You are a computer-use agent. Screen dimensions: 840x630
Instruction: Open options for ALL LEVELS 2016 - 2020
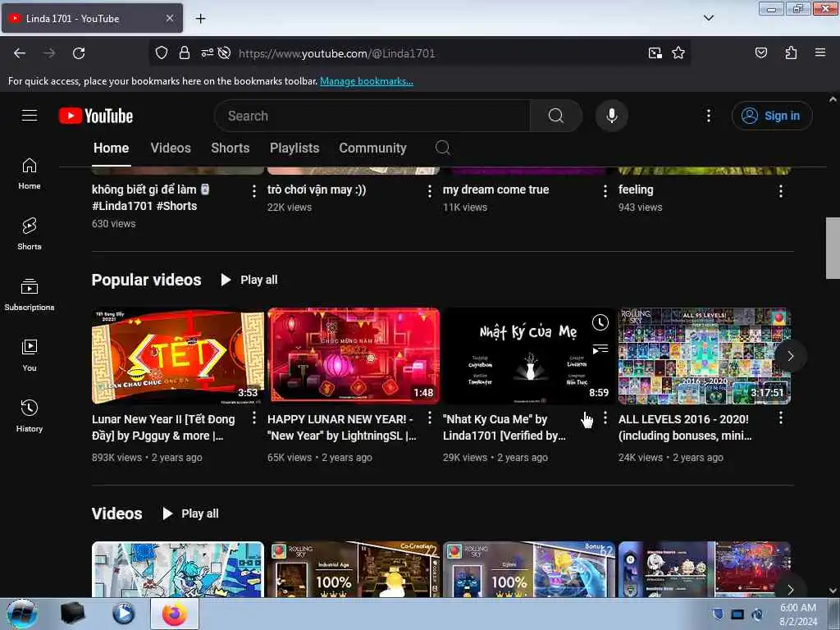click(781, 418)
